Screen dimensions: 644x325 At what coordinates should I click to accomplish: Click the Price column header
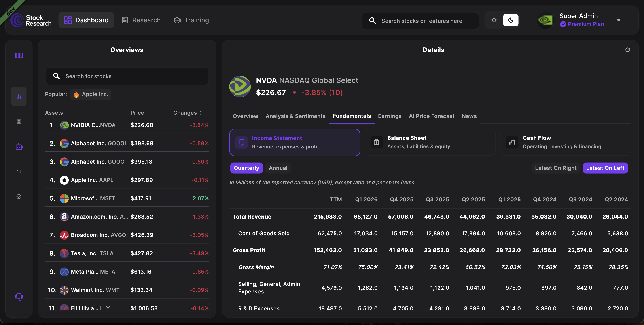137,113
